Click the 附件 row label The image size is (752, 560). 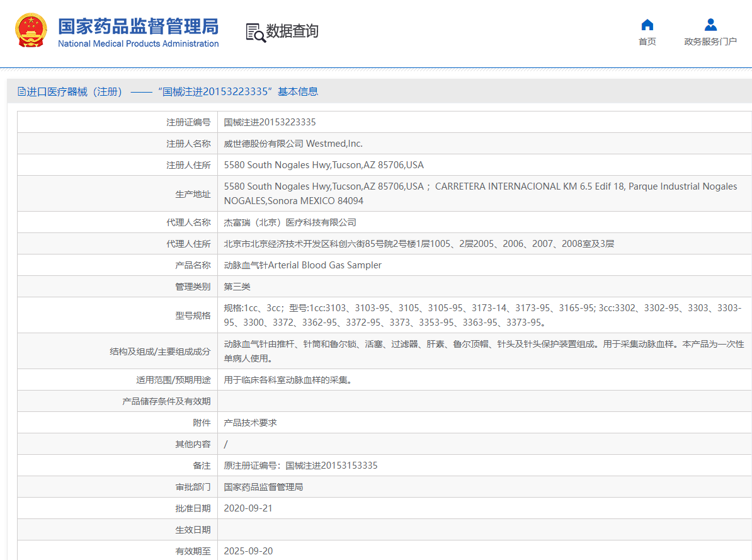[202, 423]
